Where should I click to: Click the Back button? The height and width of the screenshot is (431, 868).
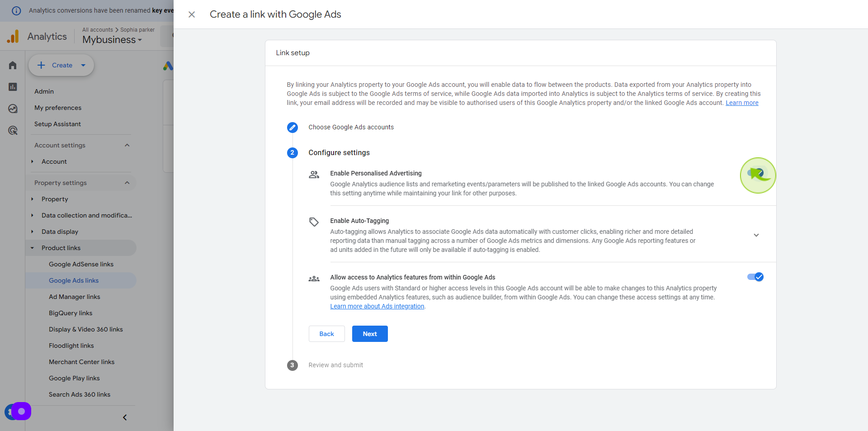(x=326, y=334)
